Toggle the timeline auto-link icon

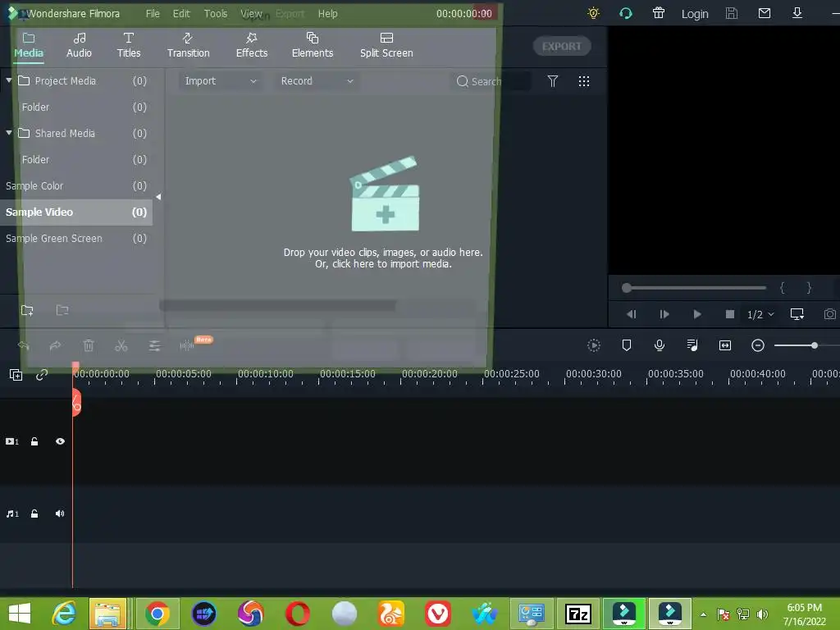pyautogui.click(x=42, y=375)
